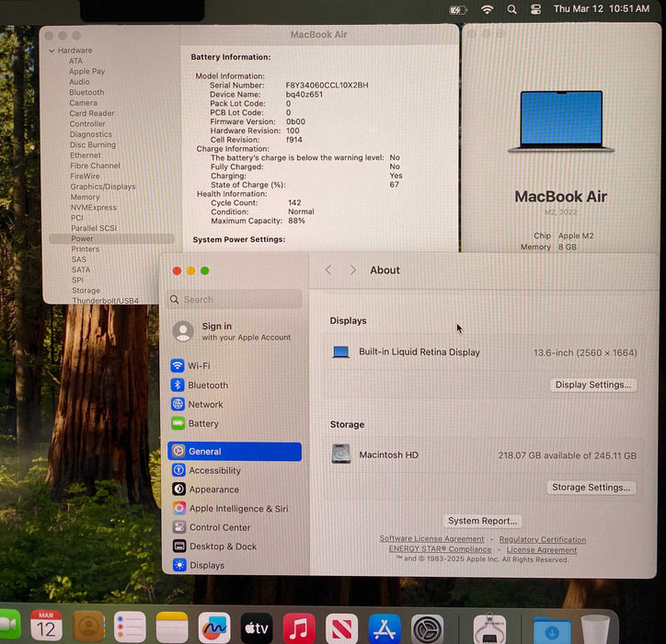Collapse the Hardware tree in System Information
Viewport: 666px width, 644px height.
coord(52,51)
